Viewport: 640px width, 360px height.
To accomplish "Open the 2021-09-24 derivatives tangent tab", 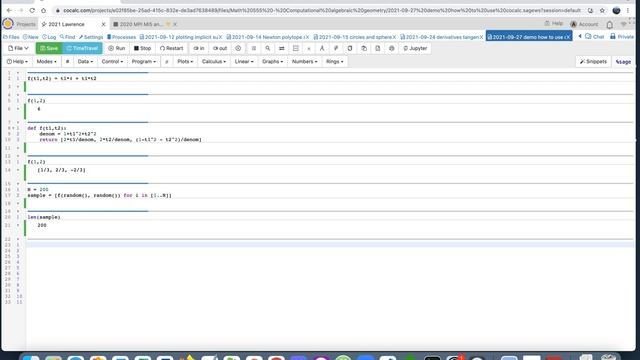I will click(441, 37).
